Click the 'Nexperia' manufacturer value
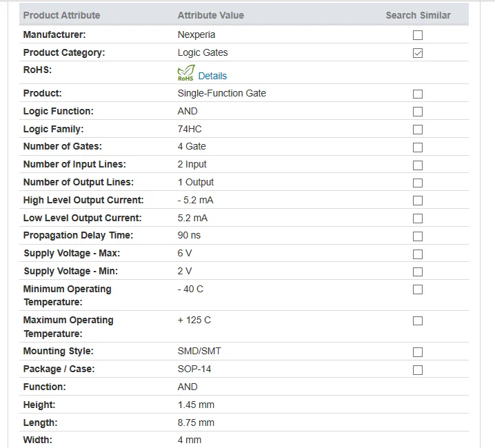495x448 pixels. tap(196, 34)
